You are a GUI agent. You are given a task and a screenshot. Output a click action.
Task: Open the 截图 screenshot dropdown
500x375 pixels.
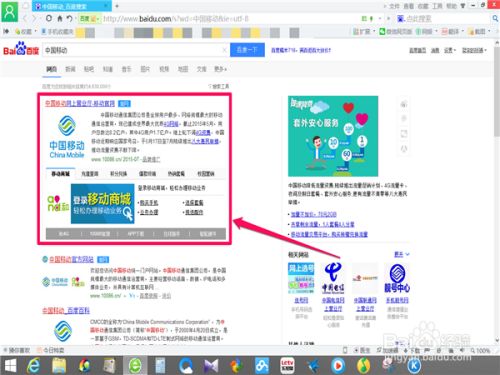point(479,32)
